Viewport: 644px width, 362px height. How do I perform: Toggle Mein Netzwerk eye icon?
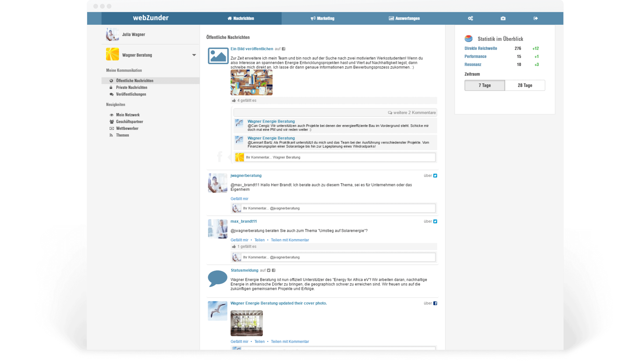(x=111, y=115)
